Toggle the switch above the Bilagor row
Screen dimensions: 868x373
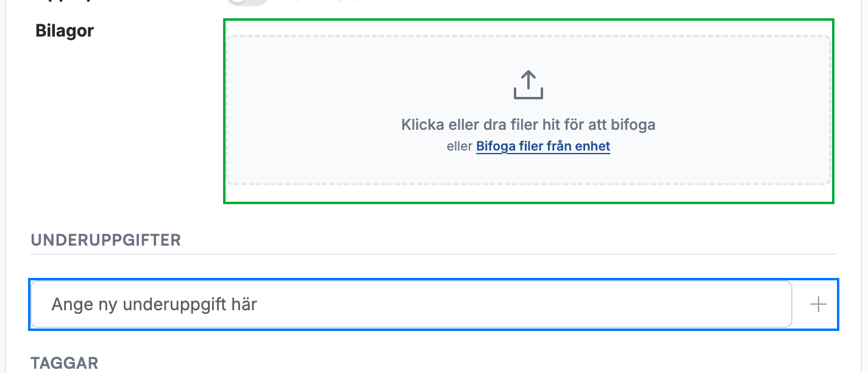coord(247,2)
